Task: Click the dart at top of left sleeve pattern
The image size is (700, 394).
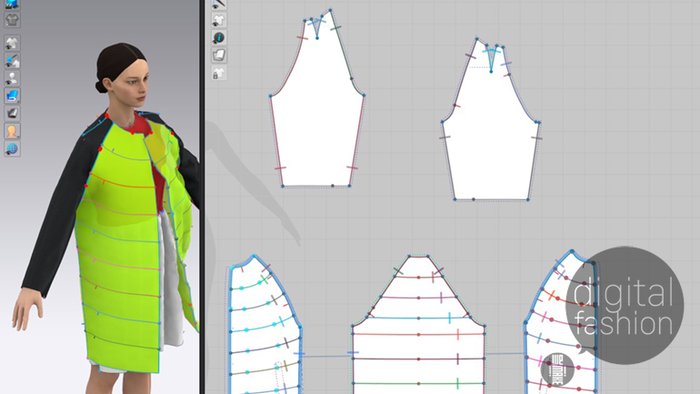Action: [x=317, y=28]
